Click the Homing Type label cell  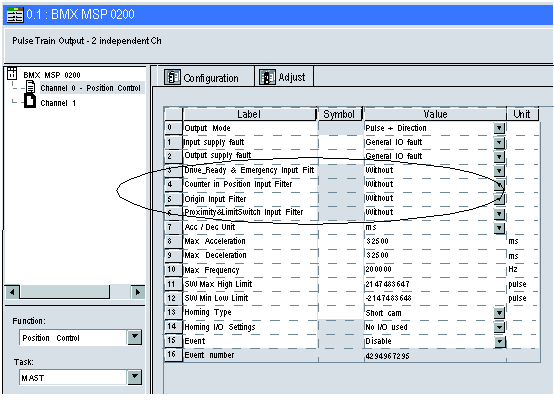pos(250,312)
